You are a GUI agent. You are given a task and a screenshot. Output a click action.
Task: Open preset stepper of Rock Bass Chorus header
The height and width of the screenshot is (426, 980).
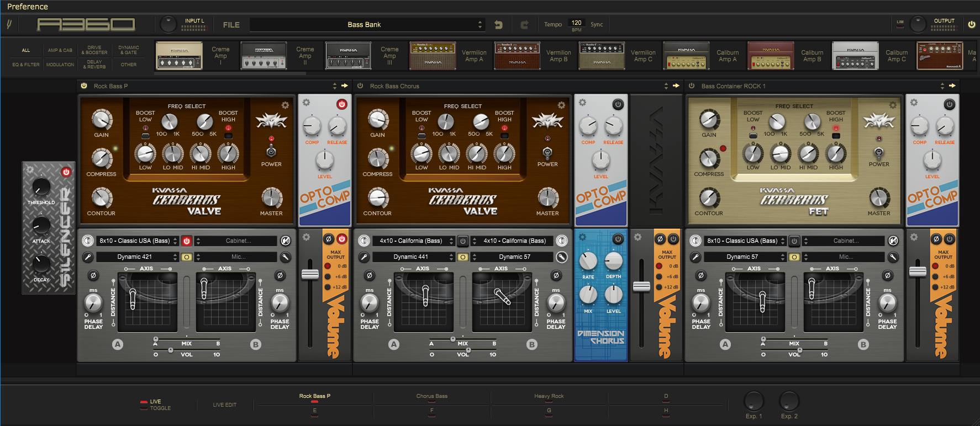(666, 86)
